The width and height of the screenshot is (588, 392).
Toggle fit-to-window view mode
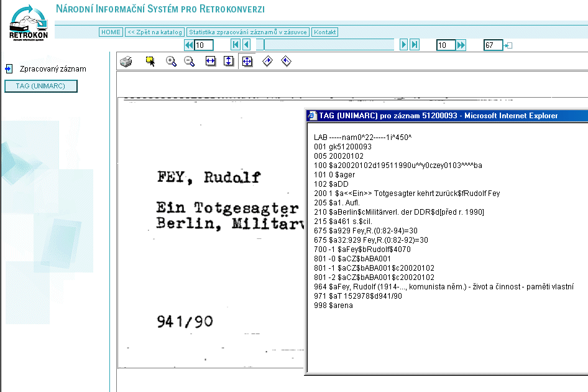click(x=247, y=61)
